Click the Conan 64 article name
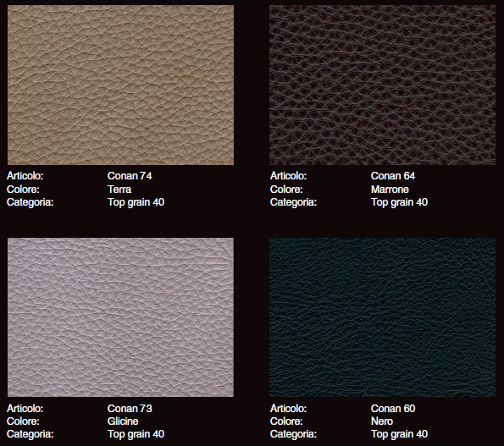504x446 pixels. (x=393, y=176)
